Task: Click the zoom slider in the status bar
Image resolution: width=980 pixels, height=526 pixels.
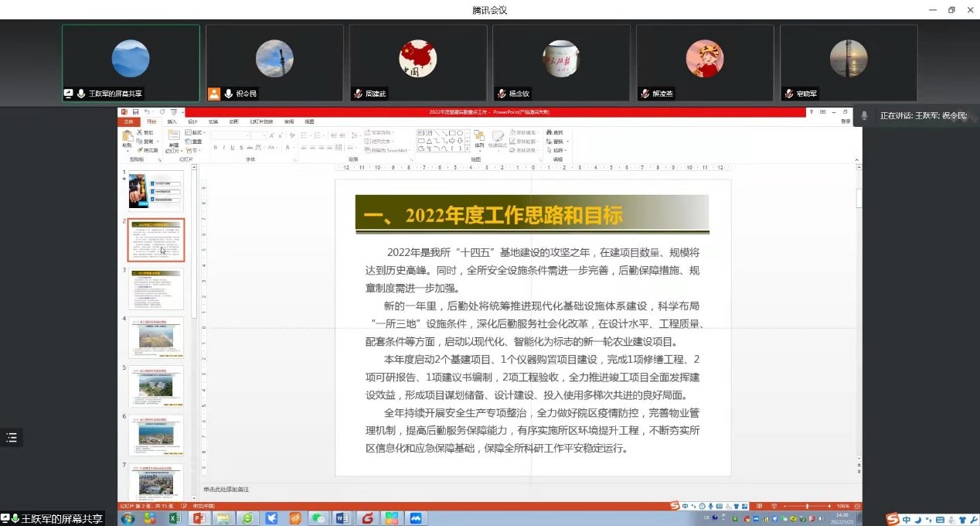Action: click(807, 506)
